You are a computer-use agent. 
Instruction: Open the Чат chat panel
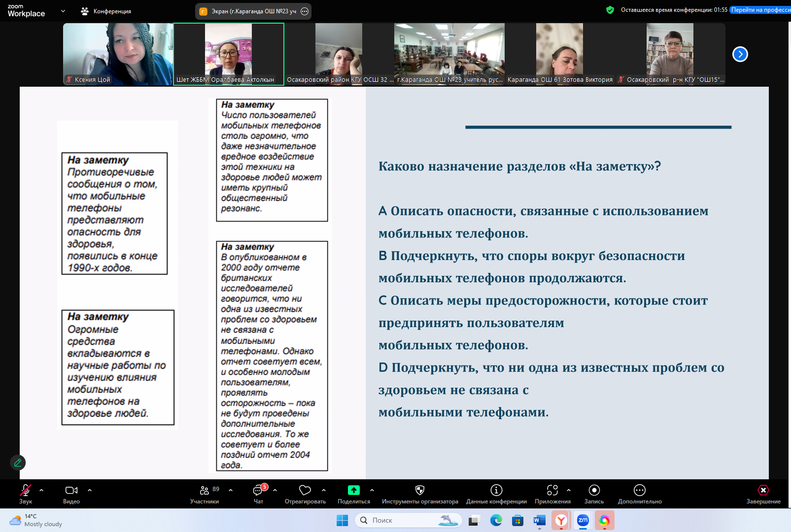point(258,491)
